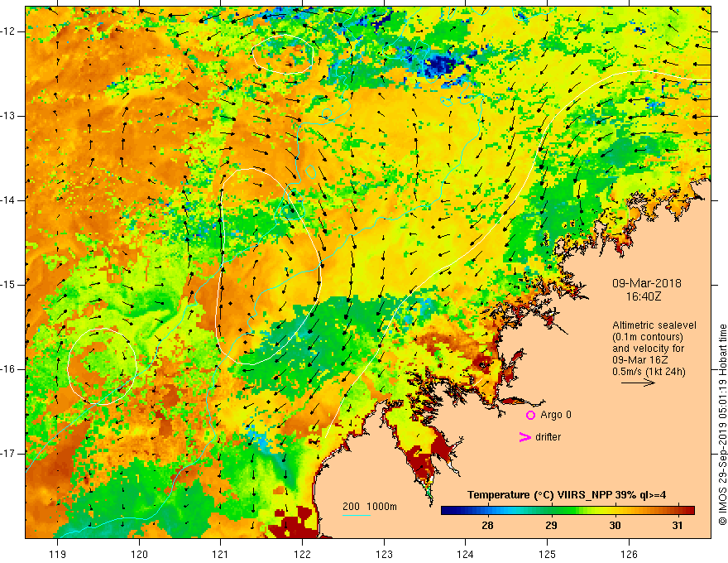Click the '09-Mar 16Z' text line
This screenshot has height=563, width=728.
click(x=639, y=360)
